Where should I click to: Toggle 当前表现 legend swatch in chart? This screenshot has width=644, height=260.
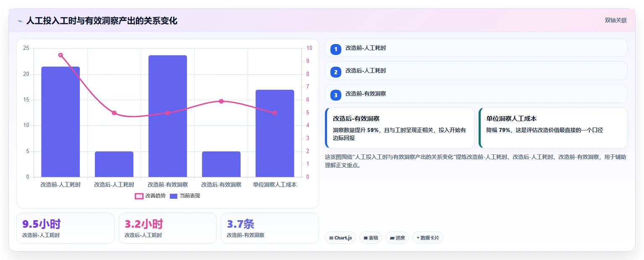coord(173,196)
